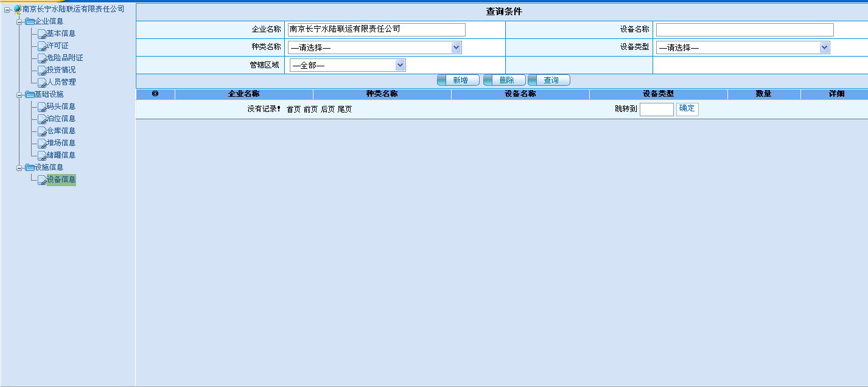The image size is (868, 387).
Task: Click the document icon next to 基本信息
Action: click(x=41, y=34)
